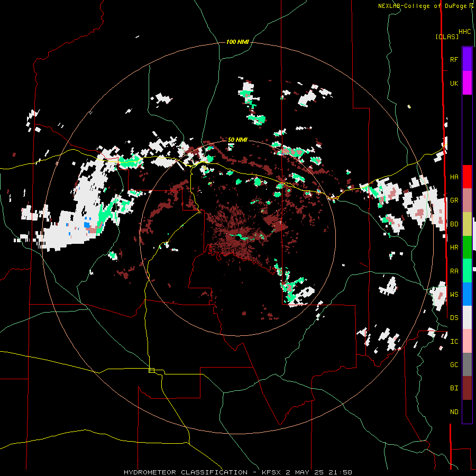Select the light pink IC legend swatch

coord(467,341)
